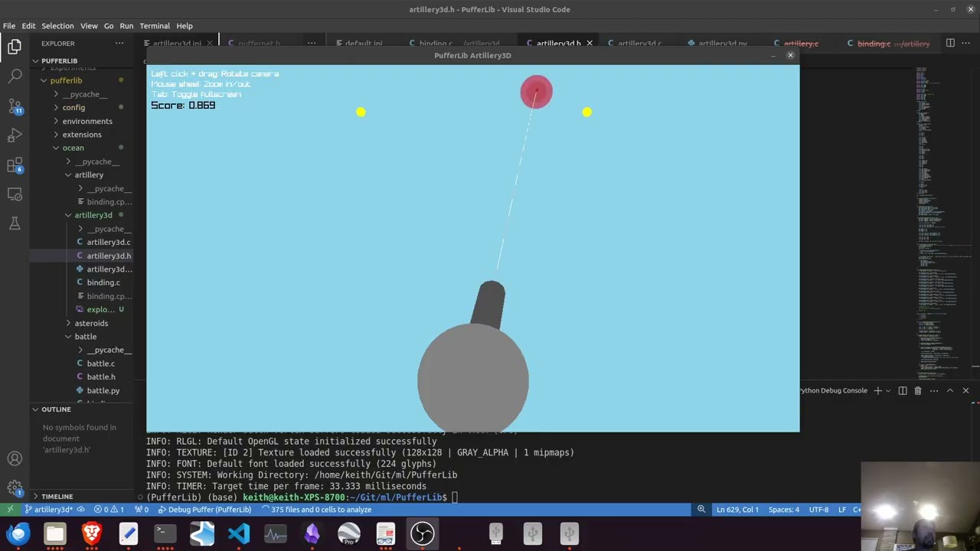Screen dimensions: 980x551
Task: Open battle.h file in explorer
Action: click(x=100, y=377)
